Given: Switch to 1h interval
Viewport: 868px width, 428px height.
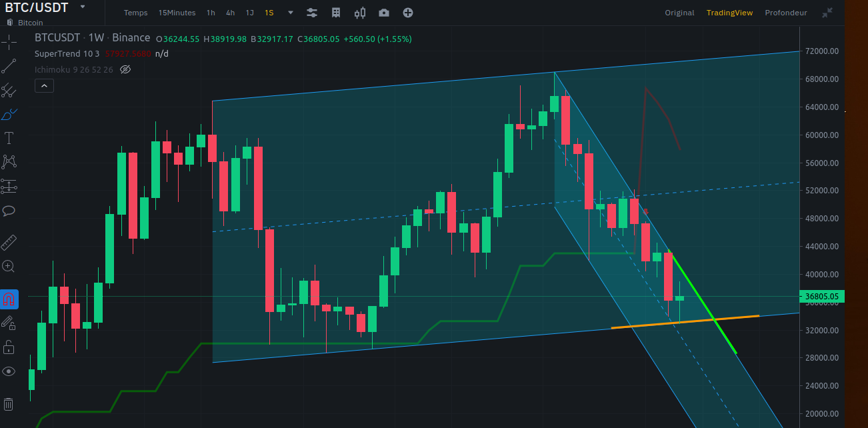Looking at the screenshot, I should 211,13.
